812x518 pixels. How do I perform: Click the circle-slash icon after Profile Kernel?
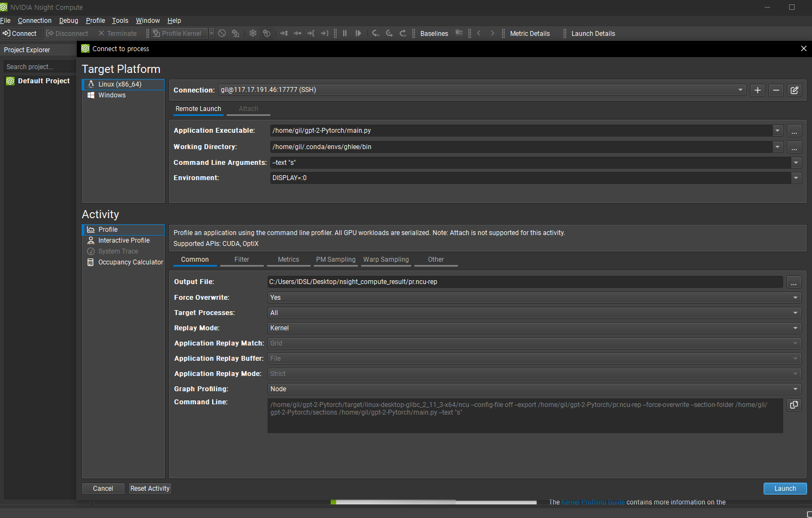click(x=222, y=34)
